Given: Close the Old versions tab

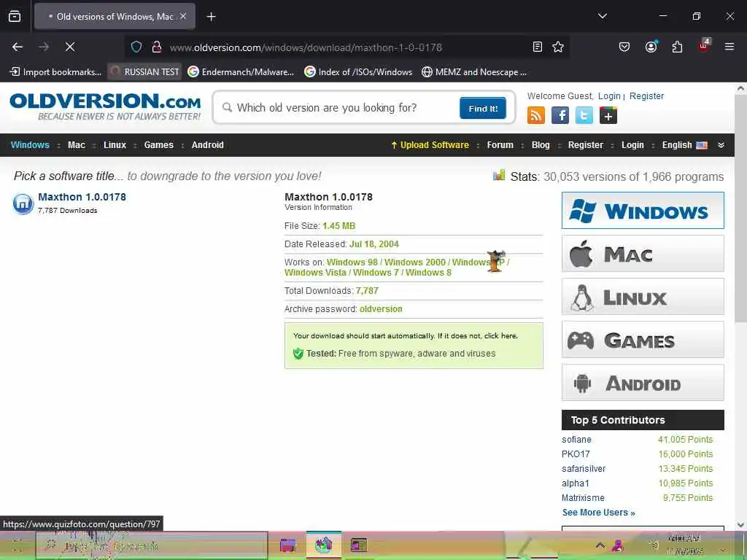Looking at the screenshot, I should pos(183,16).
